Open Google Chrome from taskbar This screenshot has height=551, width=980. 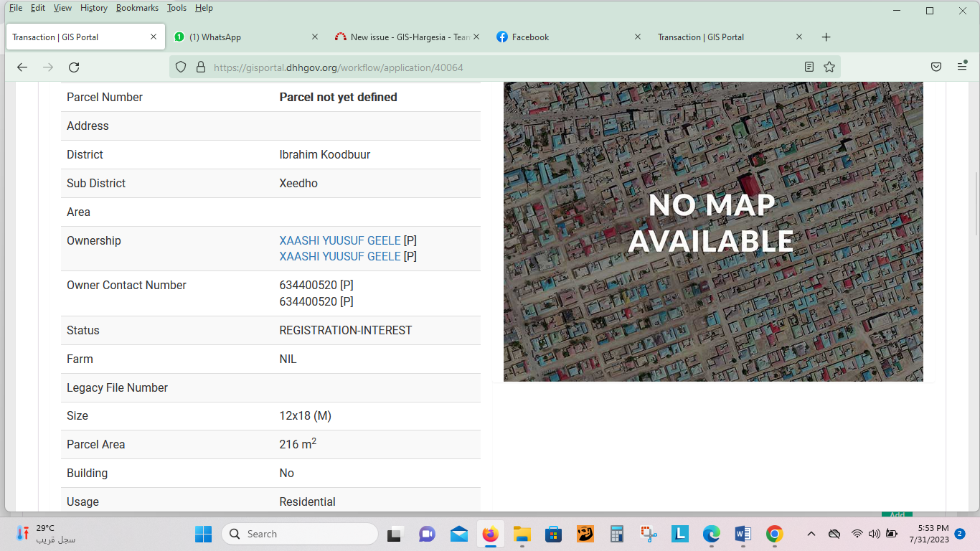(774, 534)
